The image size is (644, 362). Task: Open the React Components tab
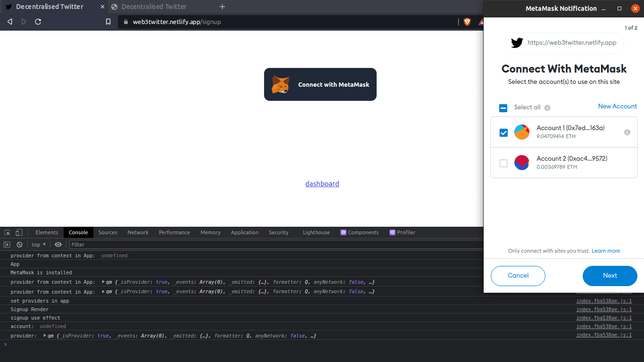pyautogui.click(x=360, y=232)
